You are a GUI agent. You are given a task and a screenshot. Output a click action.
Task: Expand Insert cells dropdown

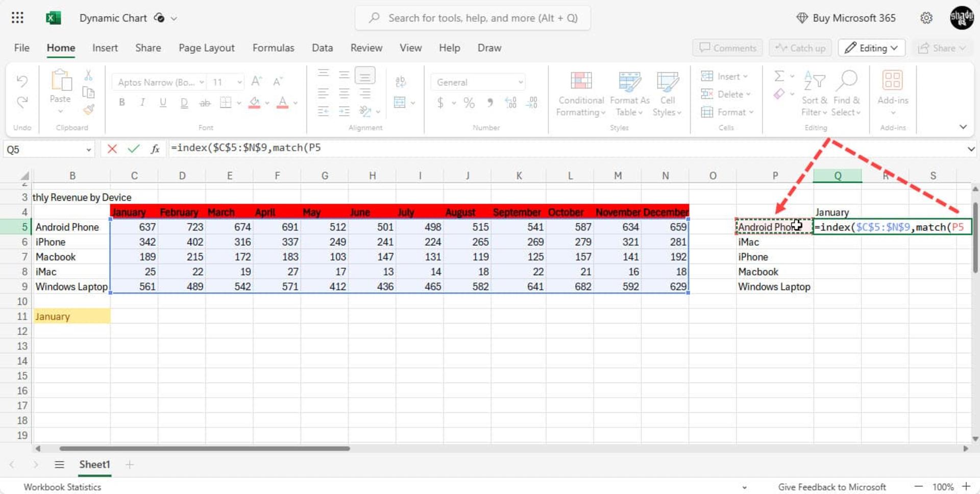[x=745, y=77]
